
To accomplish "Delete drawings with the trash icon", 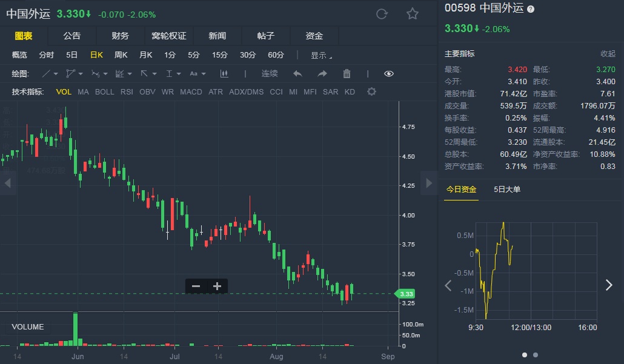I will pos(347,74).
